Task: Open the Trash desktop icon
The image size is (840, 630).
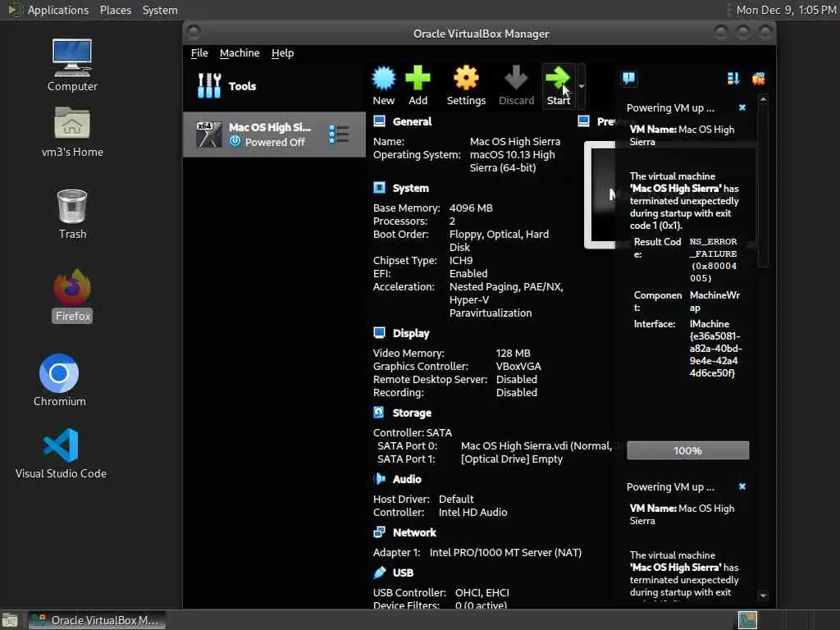Action: pos(72,214)
